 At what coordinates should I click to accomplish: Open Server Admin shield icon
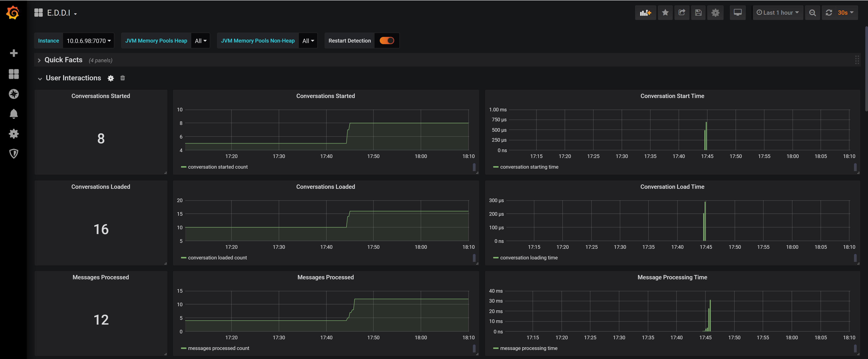click(14, 153)
